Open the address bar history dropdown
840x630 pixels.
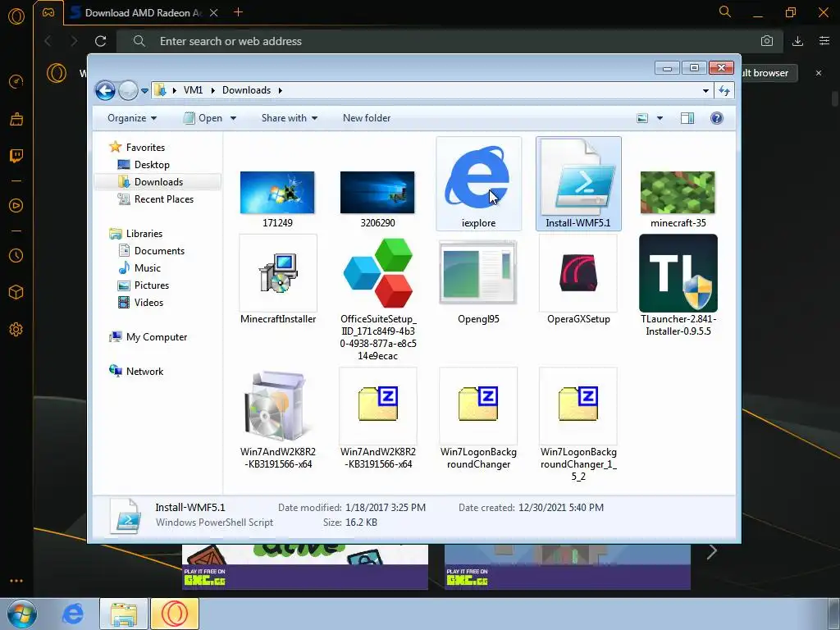click(x=705, y=90)
